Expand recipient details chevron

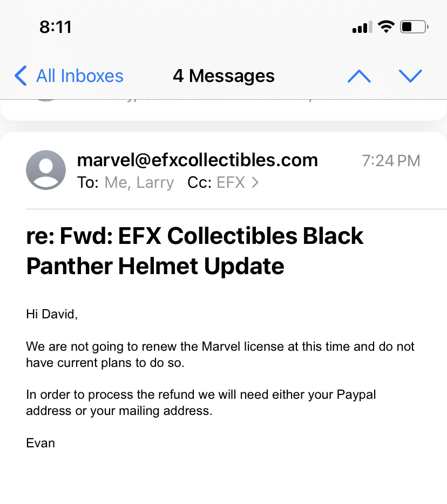point(255,182)
